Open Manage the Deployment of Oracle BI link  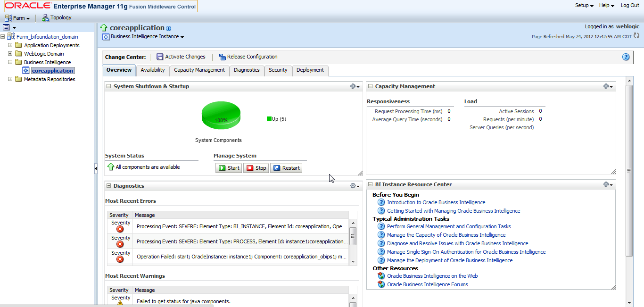(450, 260)
